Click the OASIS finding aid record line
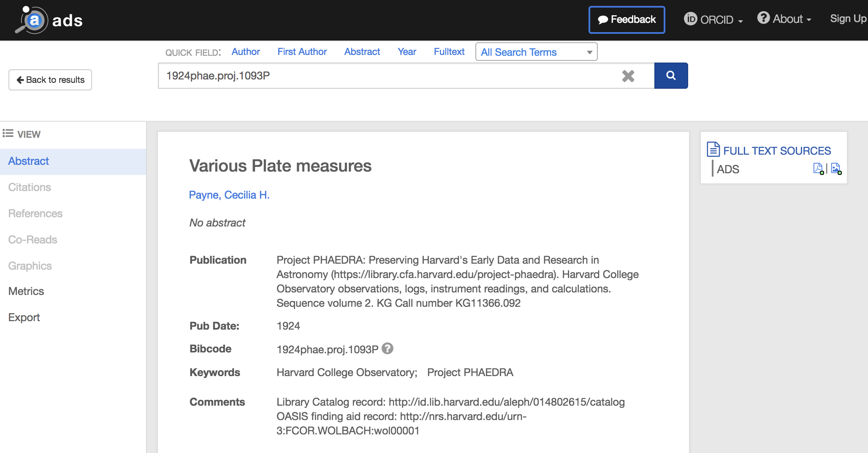Viewport: 868px width, 453px height. pos(401,423)
